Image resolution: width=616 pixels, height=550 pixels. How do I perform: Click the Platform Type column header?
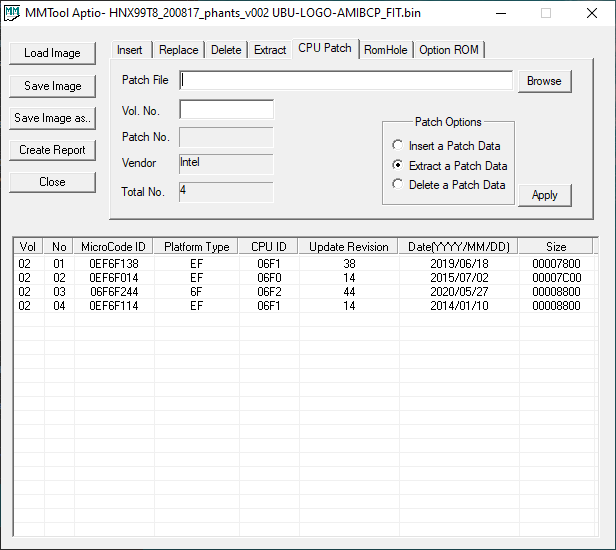coord(196,247)
